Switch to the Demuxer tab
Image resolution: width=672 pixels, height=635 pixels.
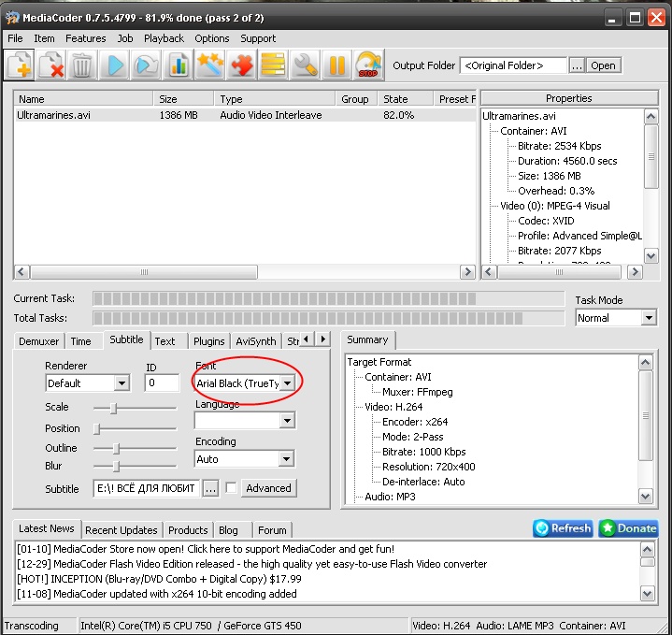(38, 341)
